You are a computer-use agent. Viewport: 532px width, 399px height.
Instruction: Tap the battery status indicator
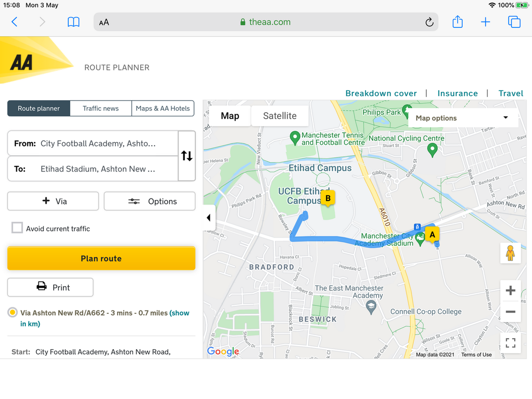pos(522,5)
